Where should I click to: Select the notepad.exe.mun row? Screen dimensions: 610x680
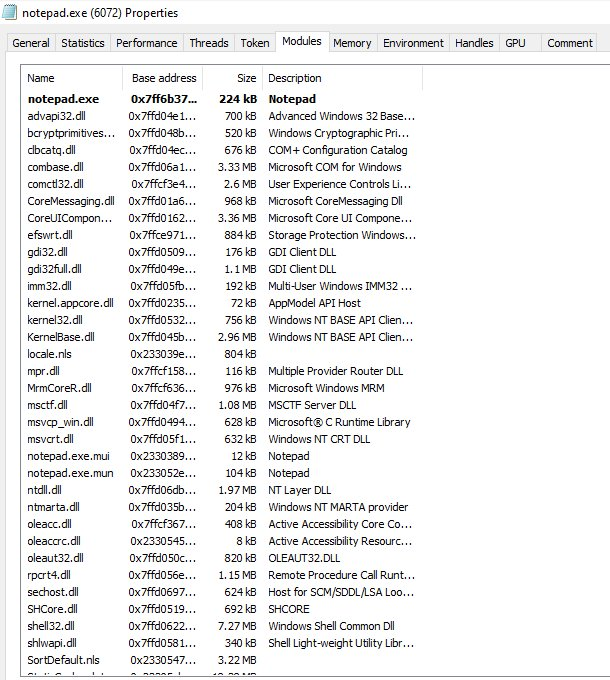(x=222, y=473)
